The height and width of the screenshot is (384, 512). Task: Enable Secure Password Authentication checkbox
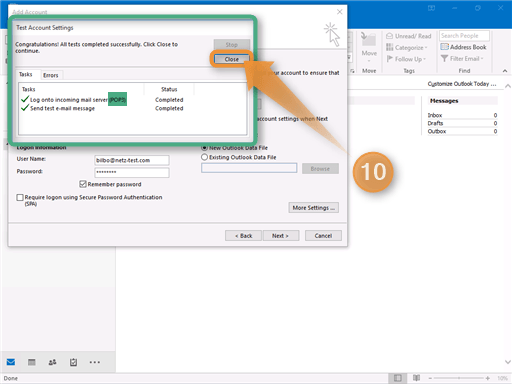click(x=20, y=197)
